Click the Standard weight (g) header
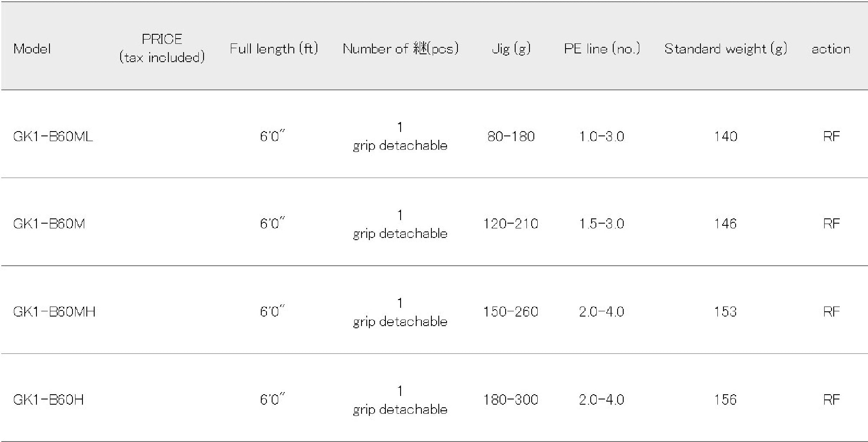The width and height of the screenshot is (868, 442). tap(725, 49)
